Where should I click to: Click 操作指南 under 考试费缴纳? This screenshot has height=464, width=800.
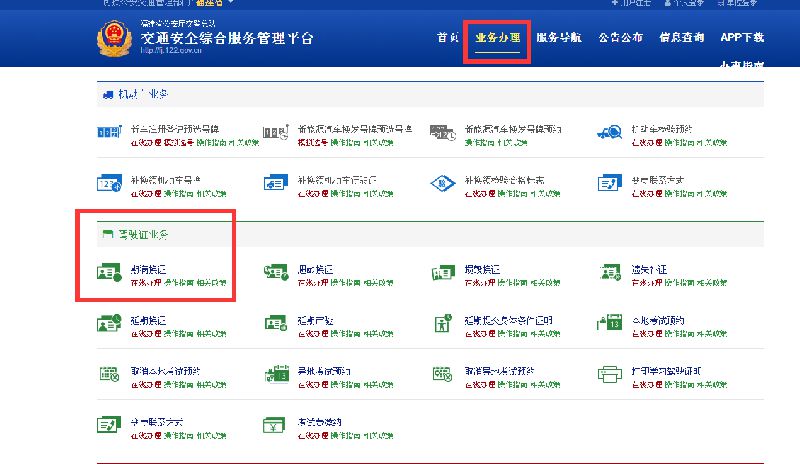coord(345,435)
